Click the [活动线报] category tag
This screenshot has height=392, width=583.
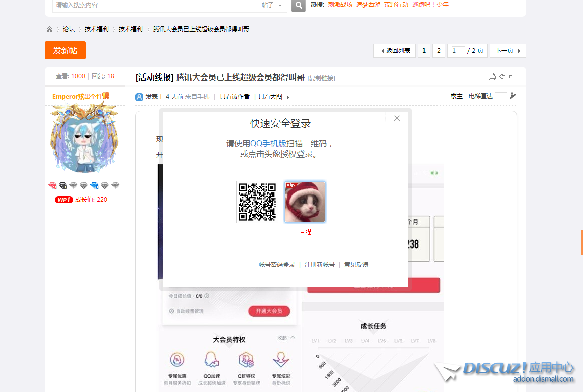point(155,77)
